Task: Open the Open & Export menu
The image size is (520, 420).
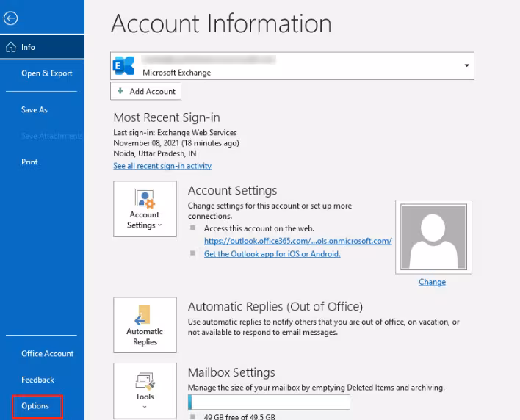Action: [47, 73]
